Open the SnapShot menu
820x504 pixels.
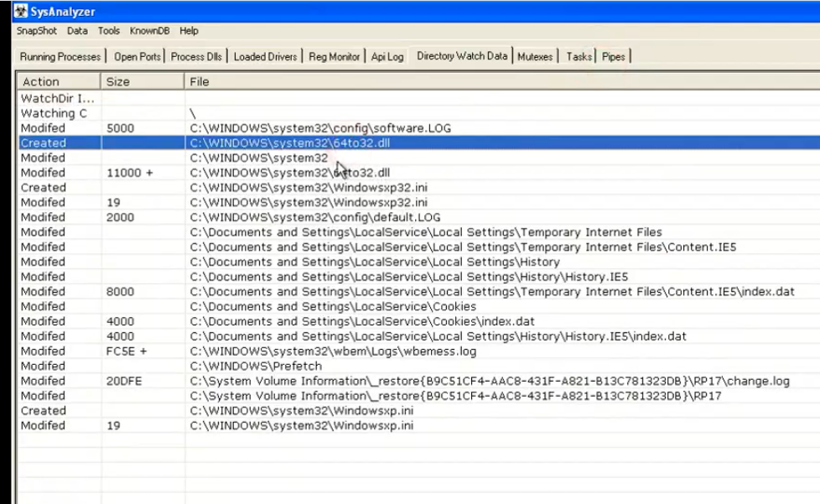36,31
